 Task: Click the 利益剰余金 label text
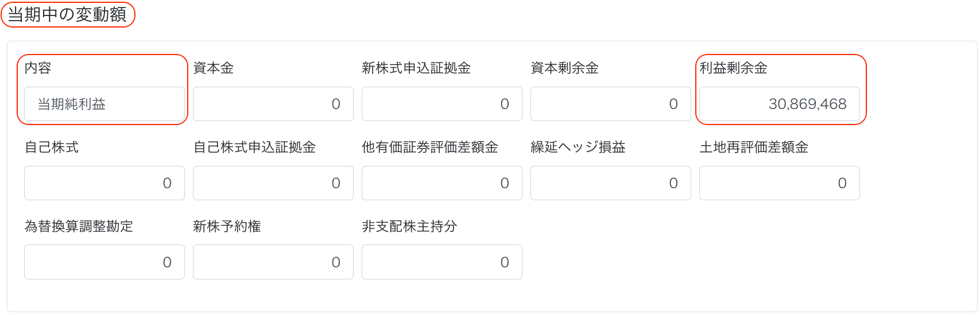[x=733, y=68]
